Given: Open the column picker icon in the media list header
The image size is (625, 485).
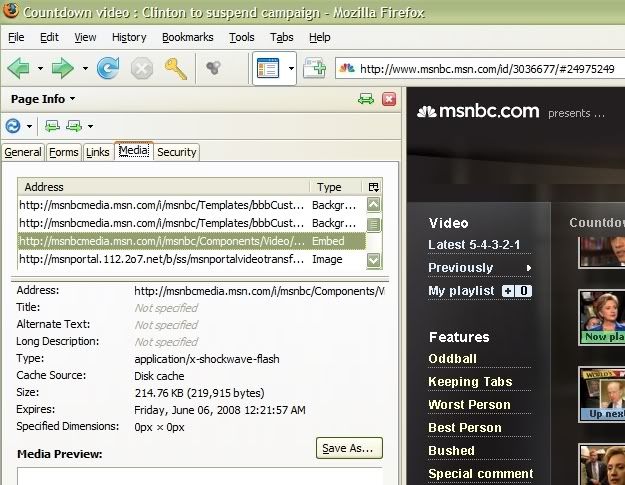Looking at the screenshot, I should click(373, 187).
